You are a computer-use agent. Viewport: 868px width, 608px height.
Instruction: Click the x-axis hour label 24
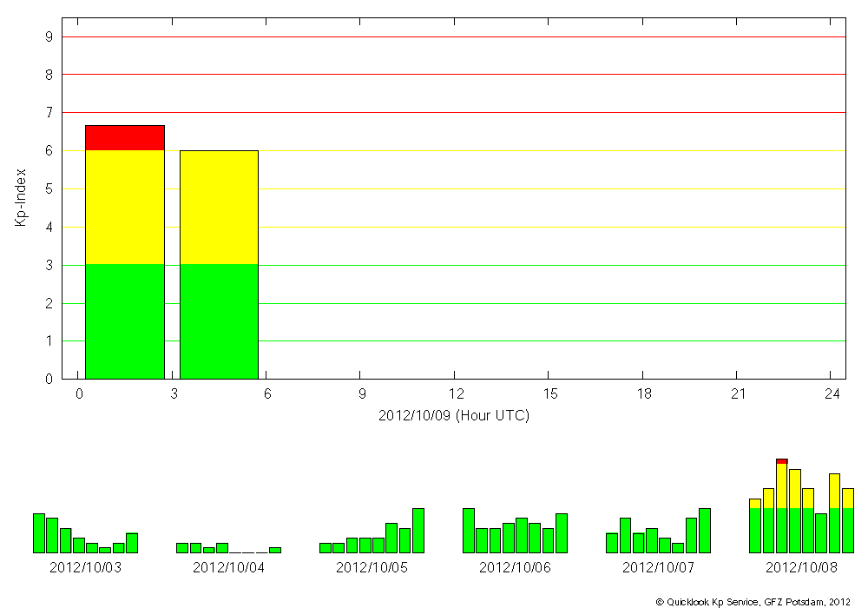click(832, 393)
